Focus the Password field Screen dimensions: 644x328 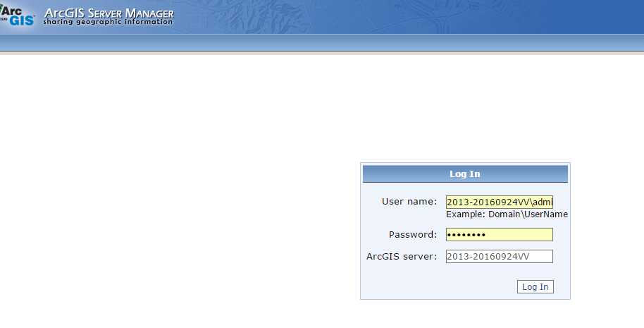pyautogui.click(x=499, y=235)
